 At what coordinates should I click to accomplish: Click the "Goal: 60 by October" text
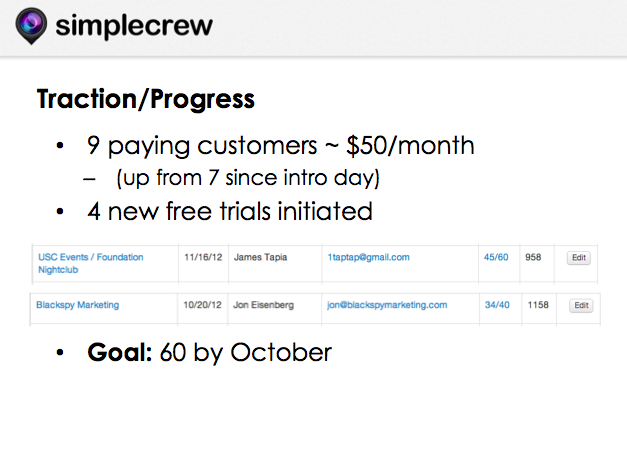pyautogui.click(x=210, y=352)
